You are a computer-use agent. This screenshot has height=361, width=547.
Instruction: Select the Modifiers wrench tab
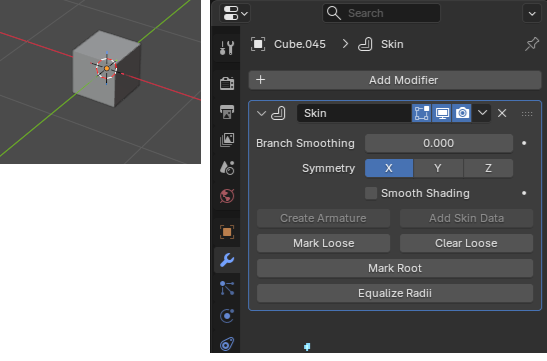227,260
